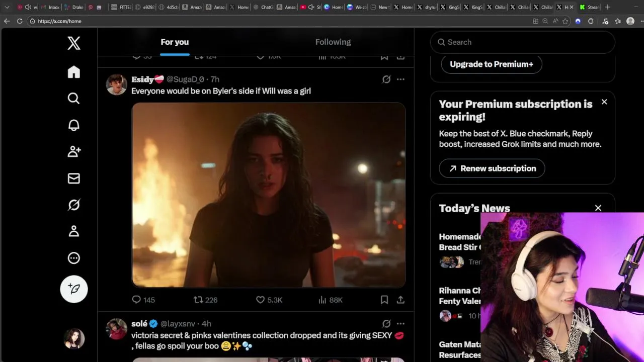644x362 pixels.
Task: Add page to favorites star icon
Action: point(566,21)
